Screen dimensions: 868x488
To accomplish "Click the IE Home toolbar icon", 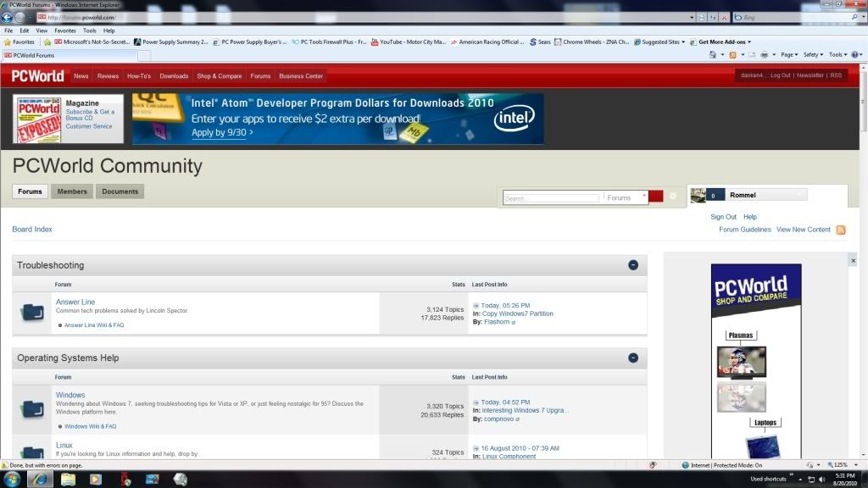I will coord(712,55).
